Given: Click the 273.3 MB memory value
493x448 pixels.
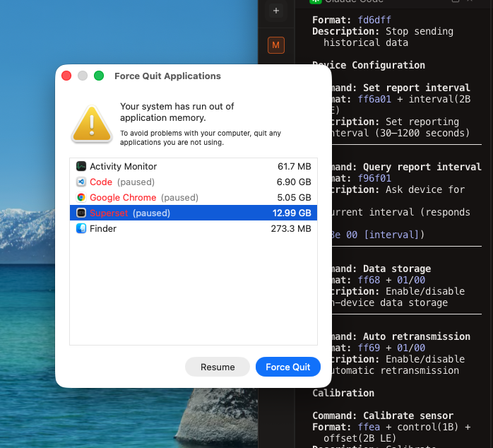Looking at the screenshot, I should (x=291, y=228).
